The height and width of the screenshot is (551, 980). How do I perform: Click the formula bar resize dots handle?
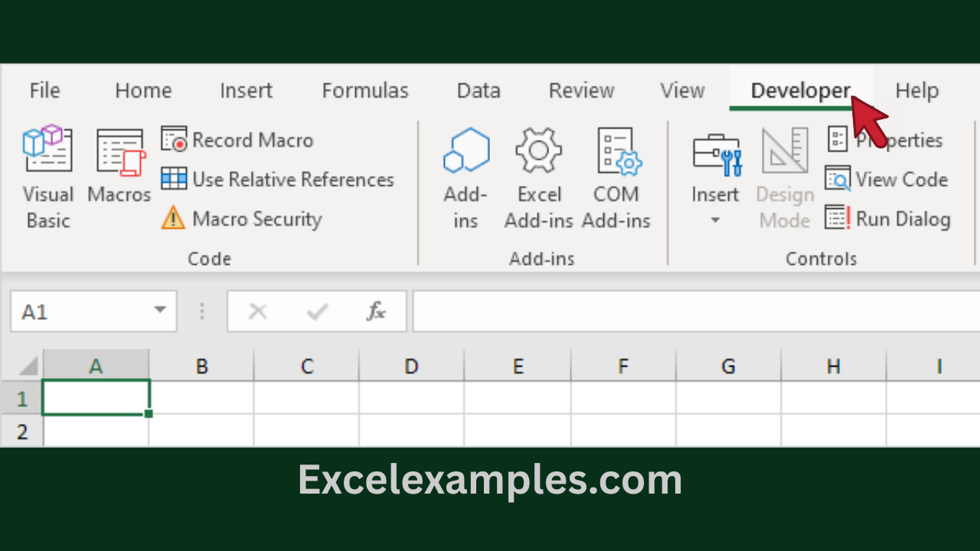(202, 311)
